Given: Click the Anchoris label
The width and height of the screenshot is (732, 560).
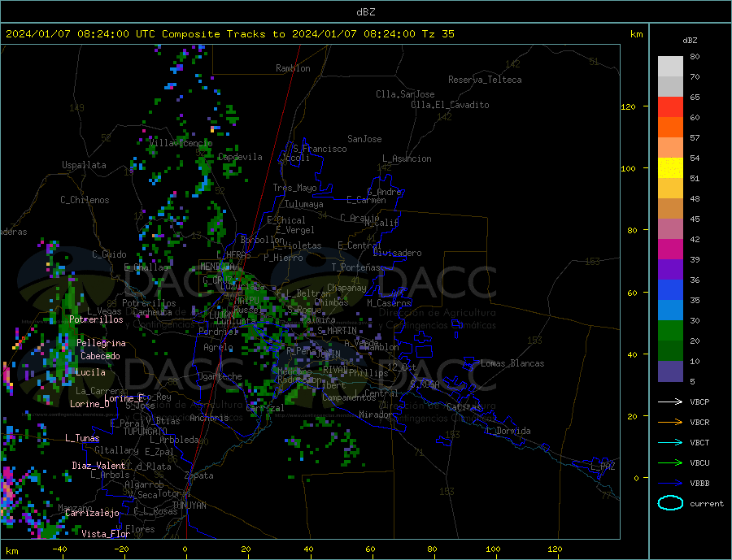Looking at the screenshot, I should pos(209,418).
